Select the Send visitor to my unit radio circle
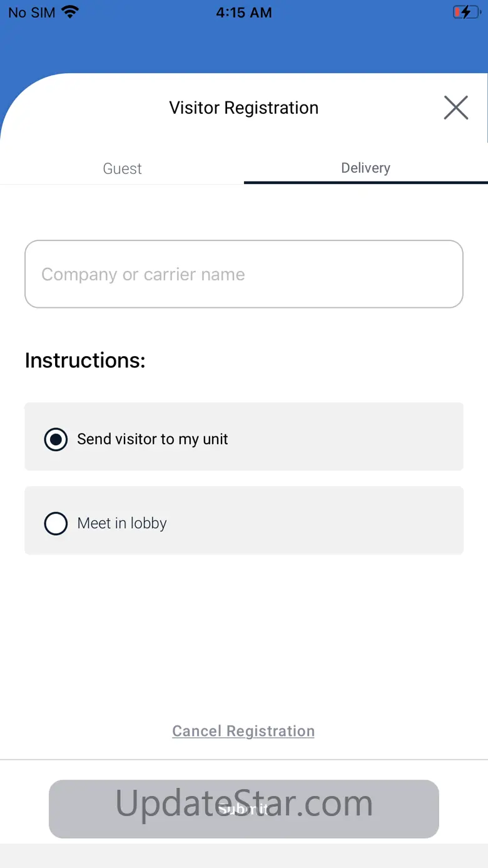Image resolution: width=488 pixels, height=868 pixels. [x=56, y=439]
